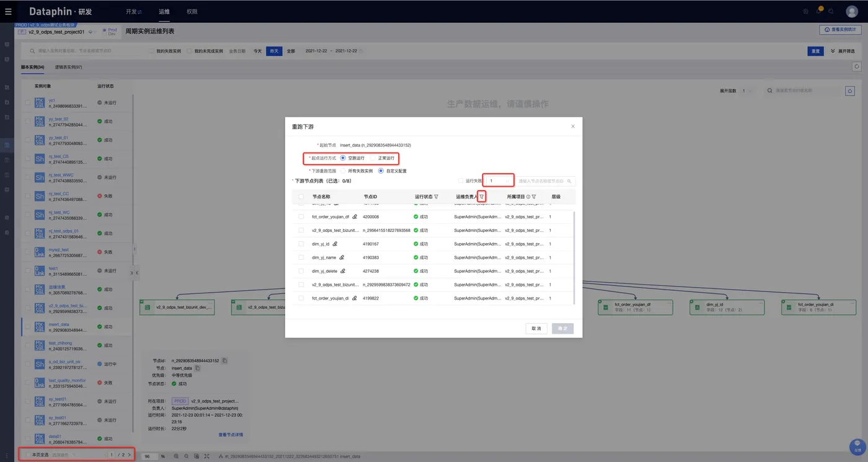Click the 请输入节点名称或节点ID search field in dialog

click(546, 181)
